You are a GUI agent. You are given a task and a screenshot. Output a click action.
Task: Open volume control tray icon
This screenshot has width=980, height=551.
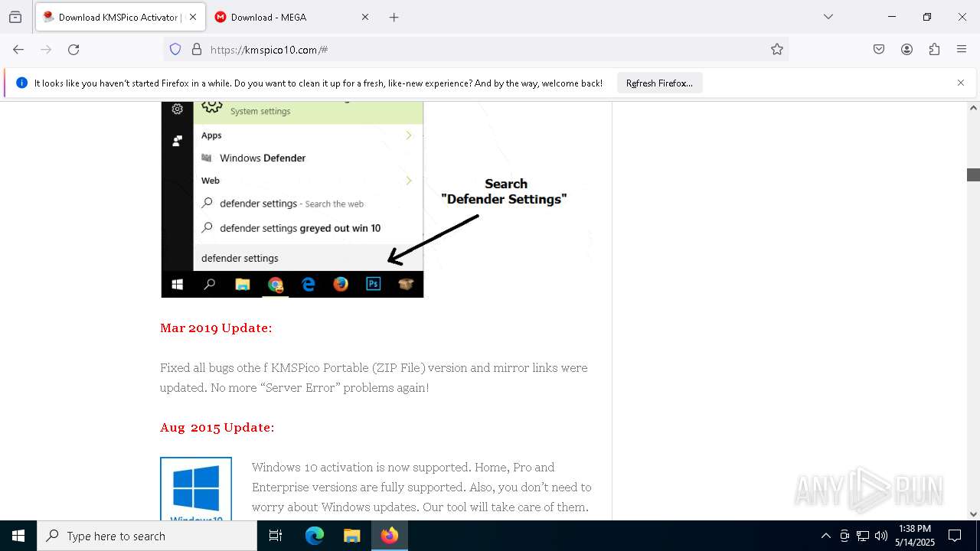(881, 536)
